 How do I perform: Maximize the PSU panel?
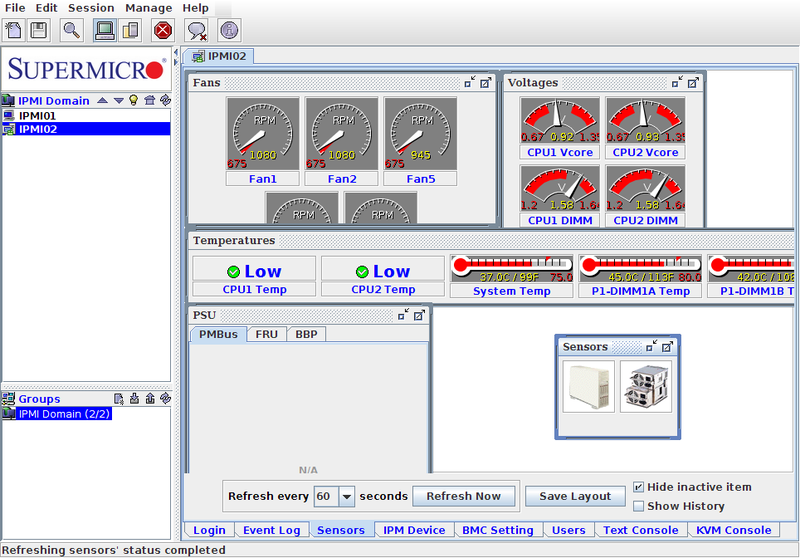tap(419, 315)
